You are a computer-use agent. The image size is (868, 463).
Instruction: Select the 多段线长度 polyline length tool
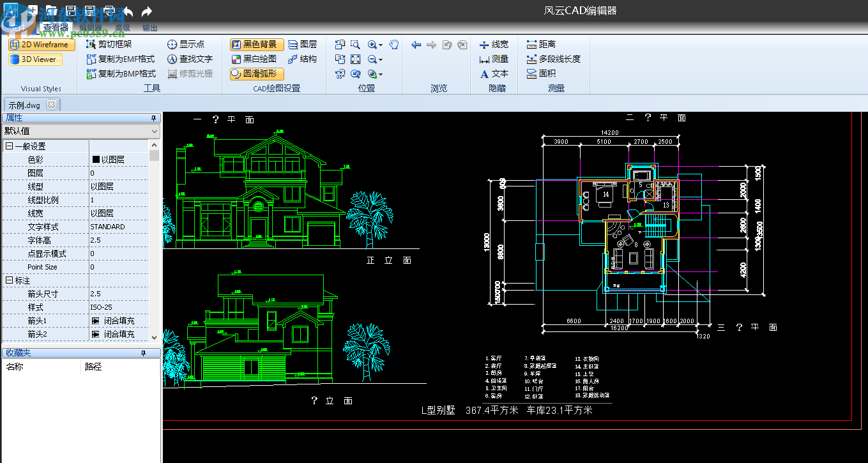[553, 59]
